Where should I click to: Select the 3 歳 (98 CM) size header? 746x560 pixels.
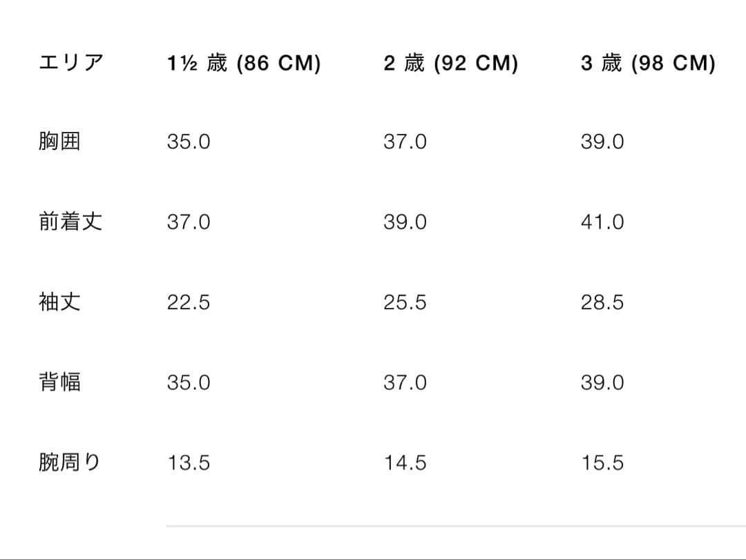(x=648, y=64)
